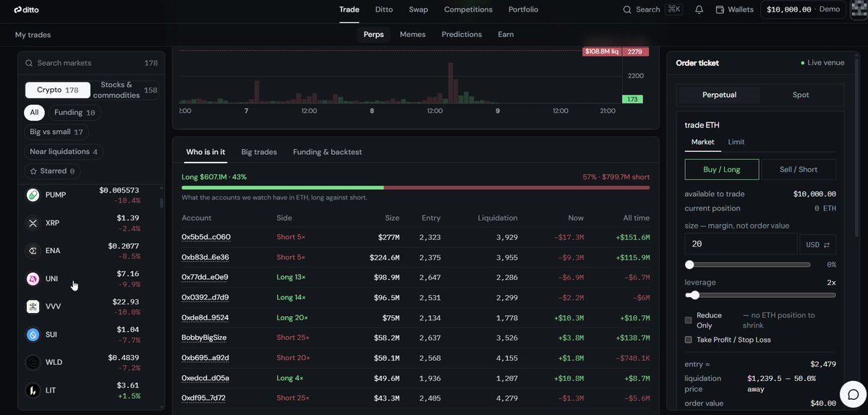Switch to the Memes tab
This screenshot has height=415, width=868.
pyautogui.click(x=413, y=35)
